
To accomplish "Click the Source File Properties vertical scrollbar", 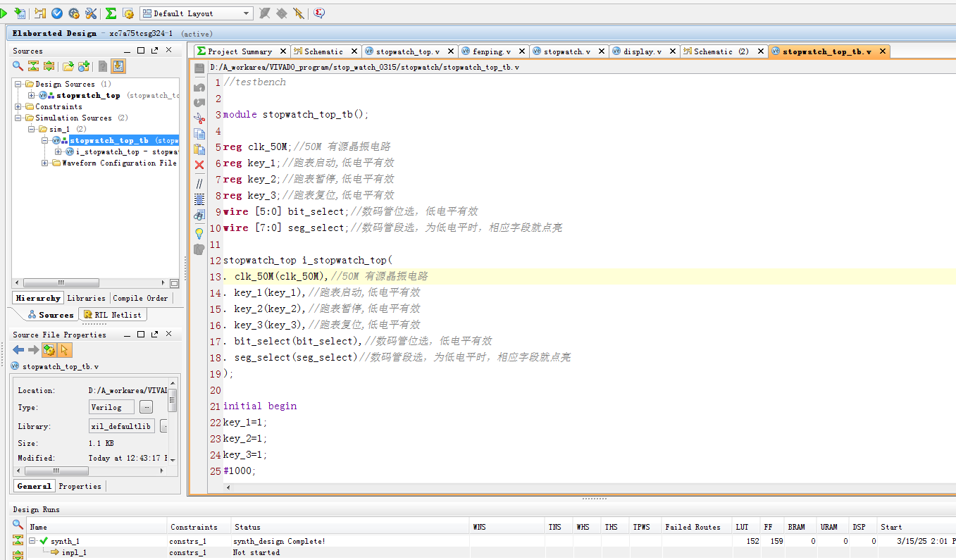I will [173, 402].
